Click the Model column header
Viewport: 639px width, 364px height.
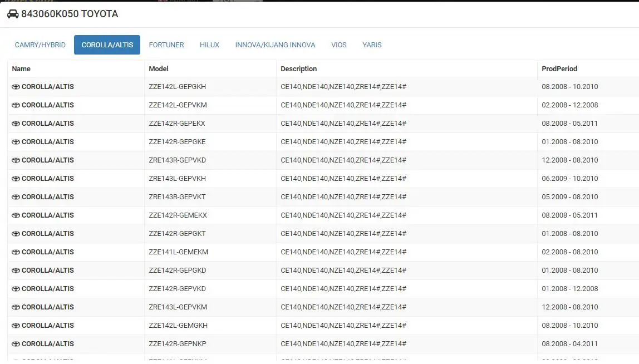pos(159,69)
